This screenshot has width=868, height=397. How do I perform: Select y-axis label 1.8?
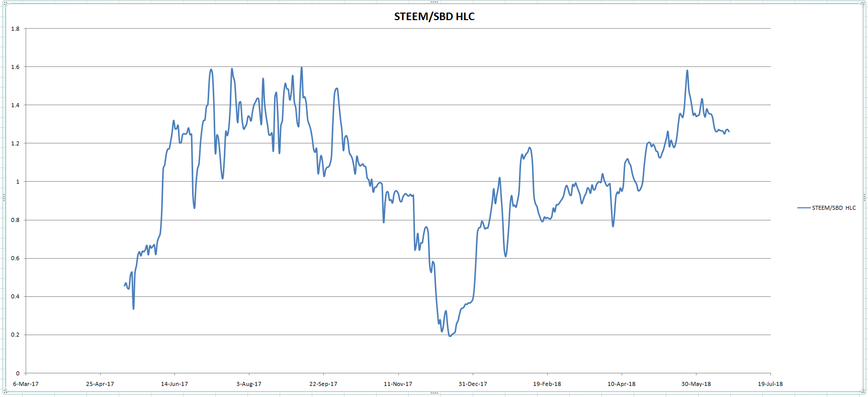point(15,29)
